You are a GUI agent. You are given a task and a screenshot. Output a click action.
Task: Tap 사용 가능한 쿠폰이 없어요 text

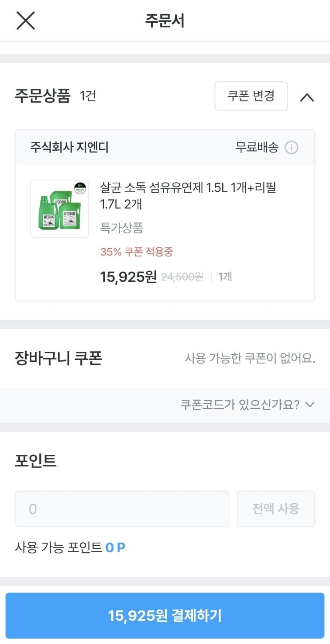coord(250,359)
